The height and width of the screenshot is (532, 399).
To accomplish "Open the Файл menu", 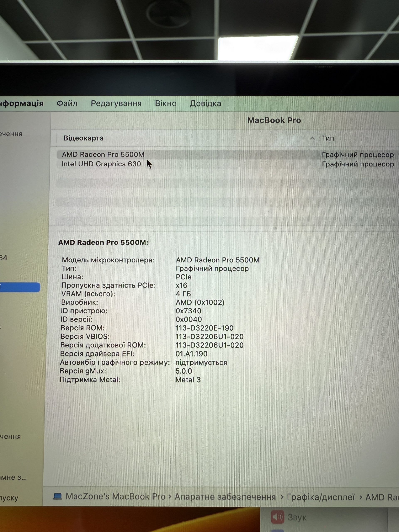I will pyautogui.click(x=67, y=103).
